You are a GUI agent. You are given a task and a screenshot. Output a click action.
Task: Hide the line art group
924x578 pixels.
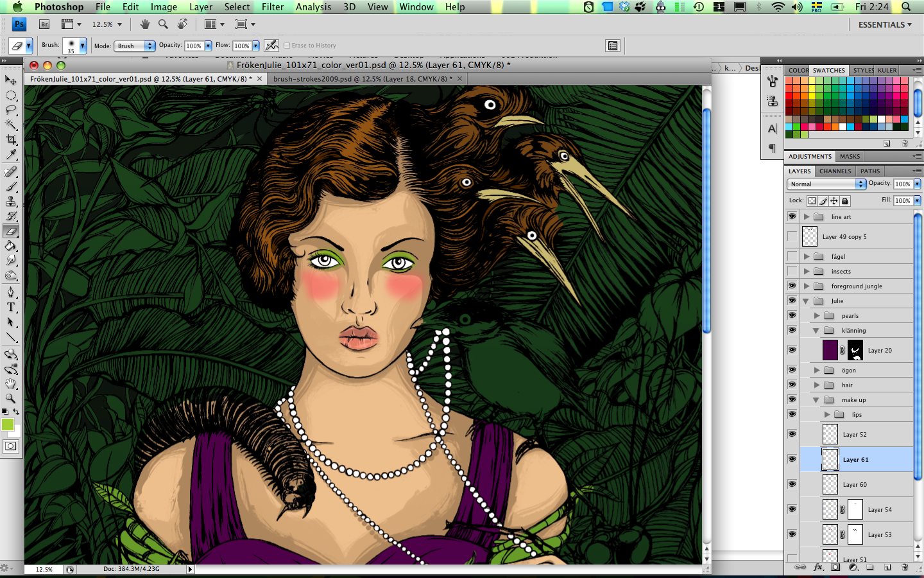point(792,216)
